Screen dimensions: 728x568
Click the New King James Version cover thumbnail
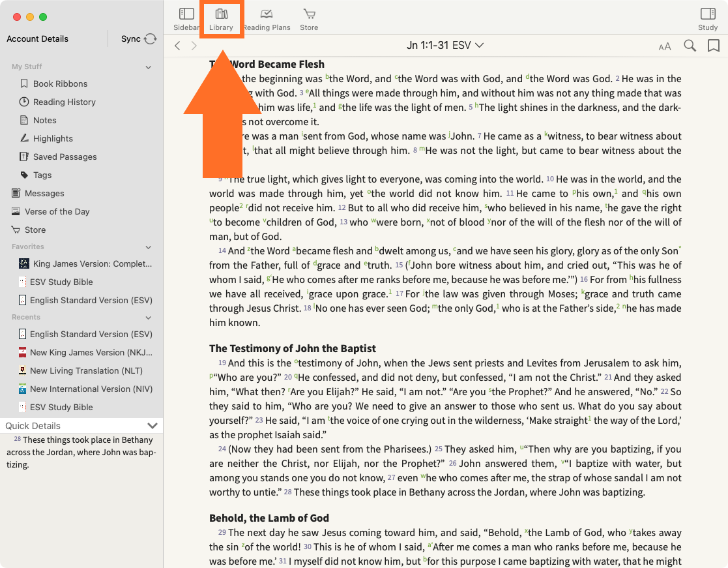tap(22, 353)
